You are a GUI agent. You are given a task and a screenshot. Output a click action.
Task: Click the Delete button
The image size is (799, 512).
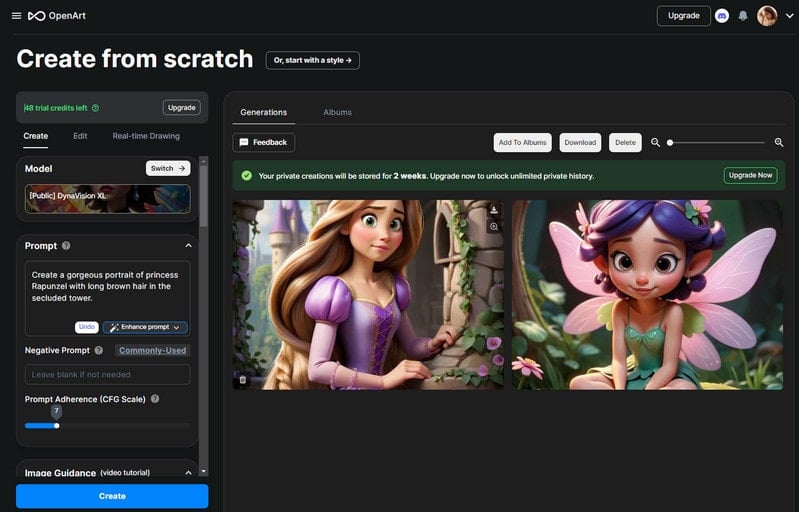625,143
